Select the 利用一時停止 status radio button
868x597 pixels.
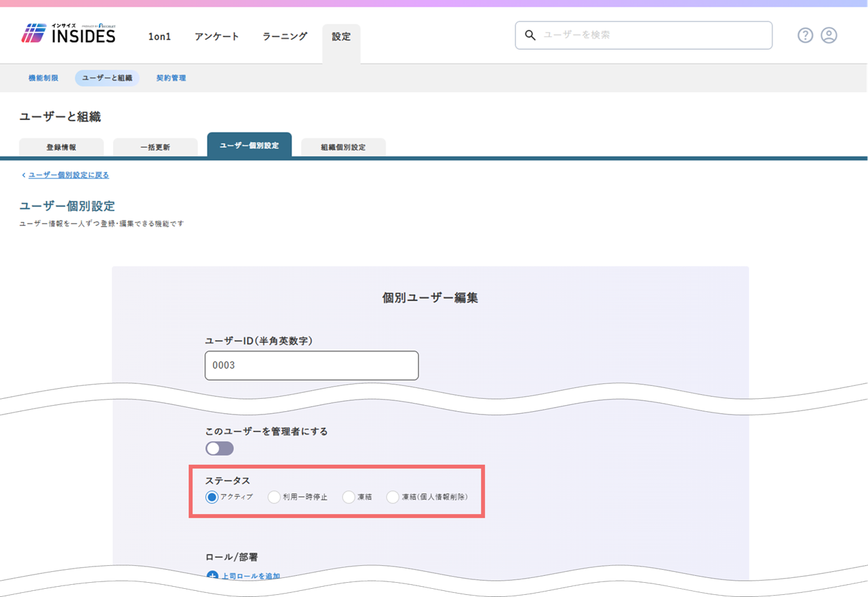(x=273, y=497)
